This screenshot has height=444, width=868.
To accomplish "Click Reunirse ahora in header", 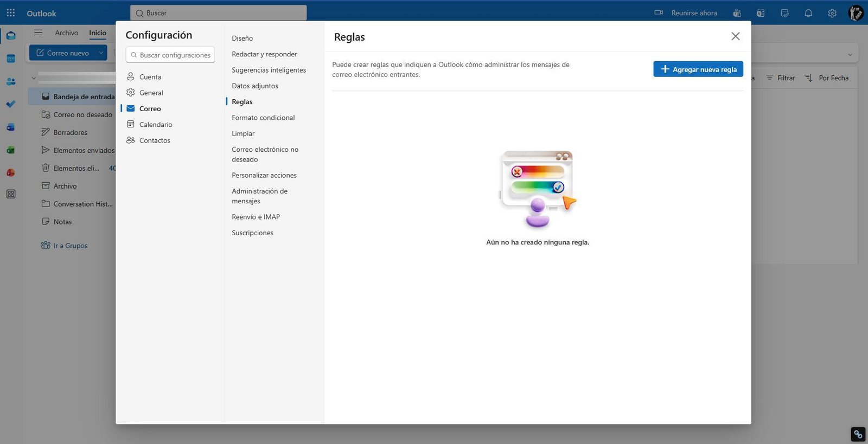I will 686,13.
